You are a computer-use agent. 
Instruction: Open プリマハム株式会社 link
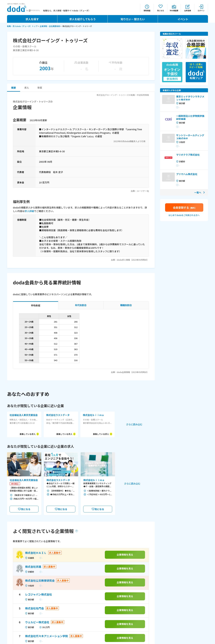pyautogui.click(x=187, y=174)
